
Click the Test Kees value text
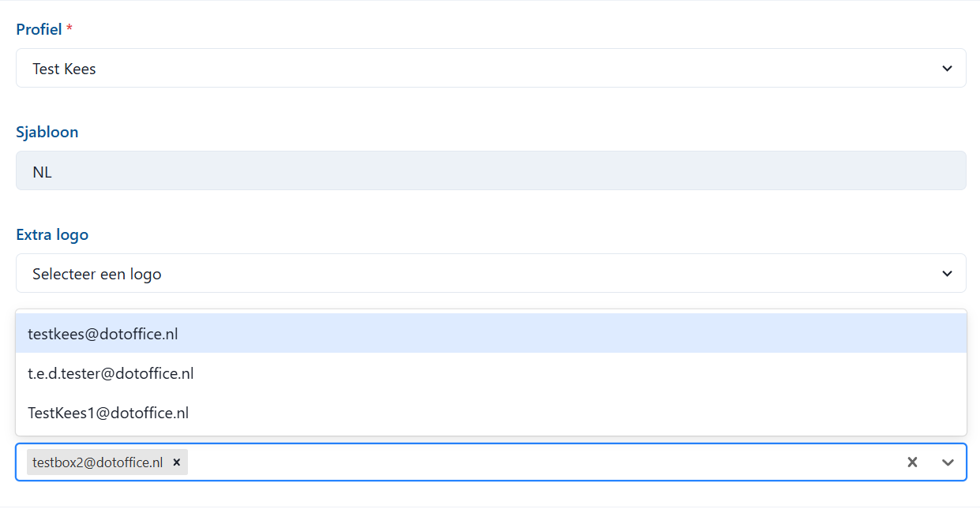[x=64, y=69]
